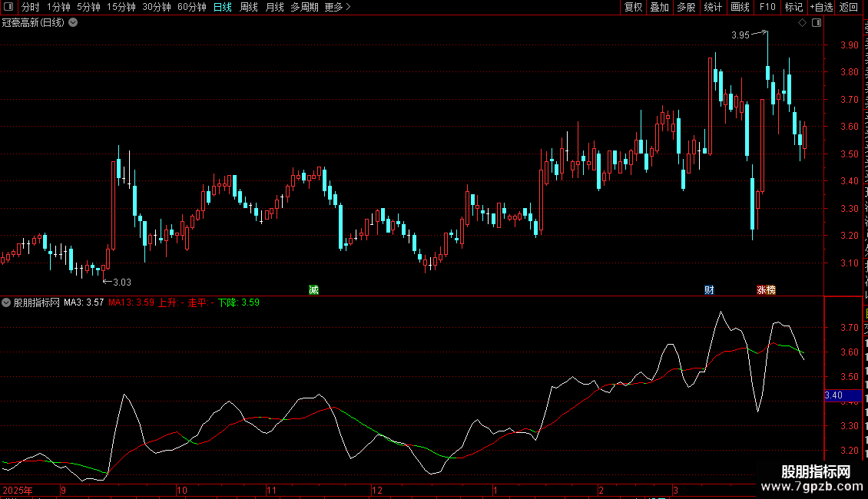The height and width of the screenshot is (499, 868).
Task: Click 返回 to go back
Action: (848, 7)
